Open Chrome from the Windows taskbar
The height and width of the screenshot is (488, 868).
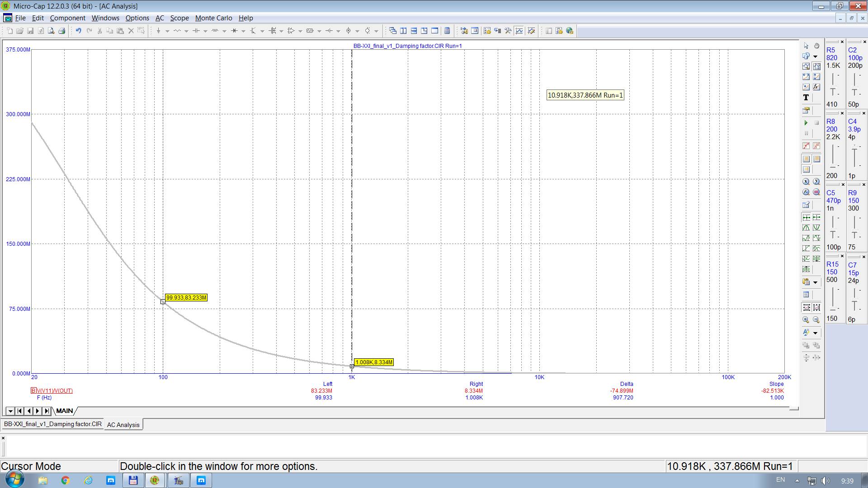point(65,480)
